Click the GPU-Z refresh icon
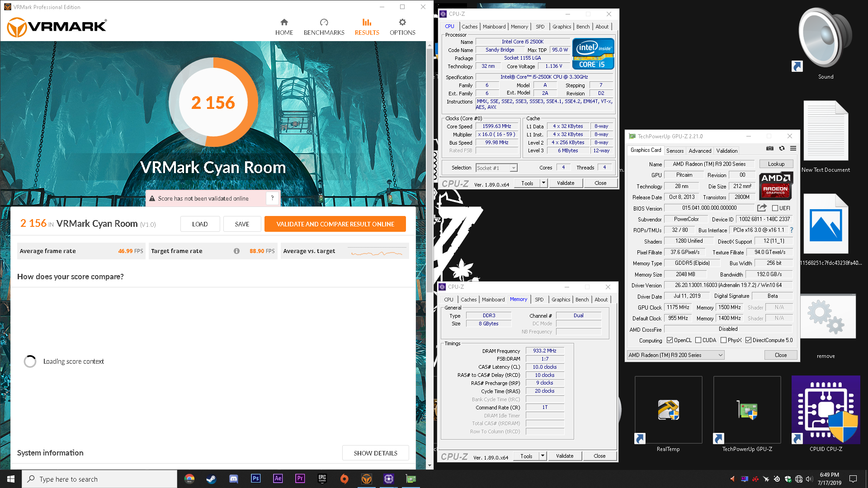 tap(782, 149)
